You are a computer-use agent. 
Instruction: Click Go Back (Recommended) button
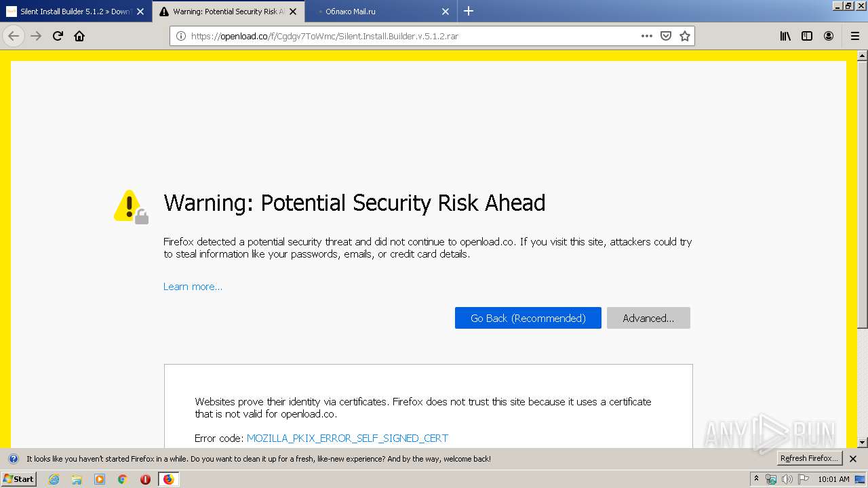(x=528, y=318)
